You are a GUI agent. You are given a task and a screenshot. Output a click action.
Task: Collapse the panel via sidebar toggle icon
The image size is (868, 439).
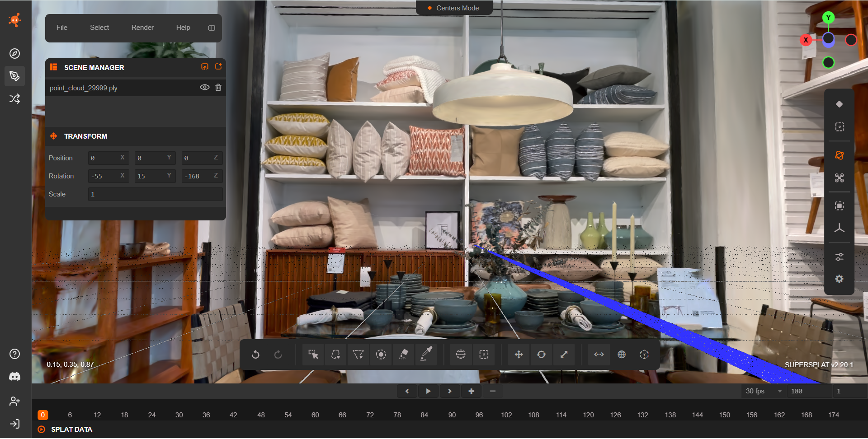(x=212, y=28)
